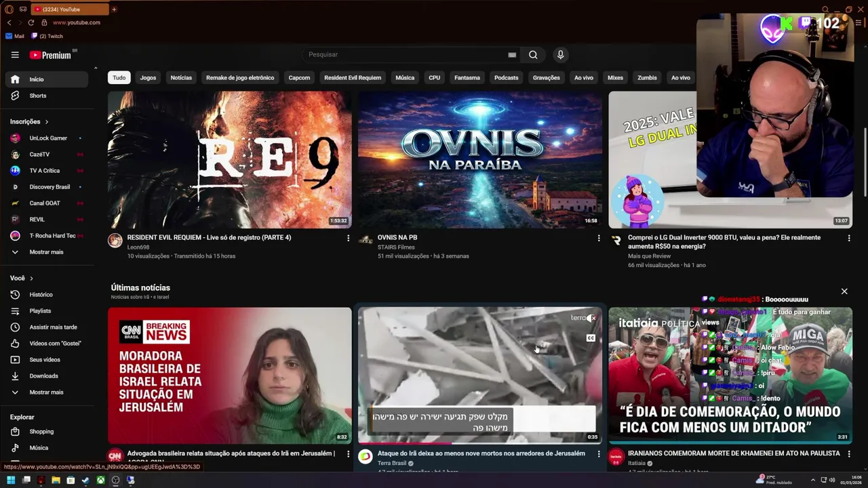868x488 pixels.
Task: Open Histórico in the sidebar
Action: click(x=47, y=295)
